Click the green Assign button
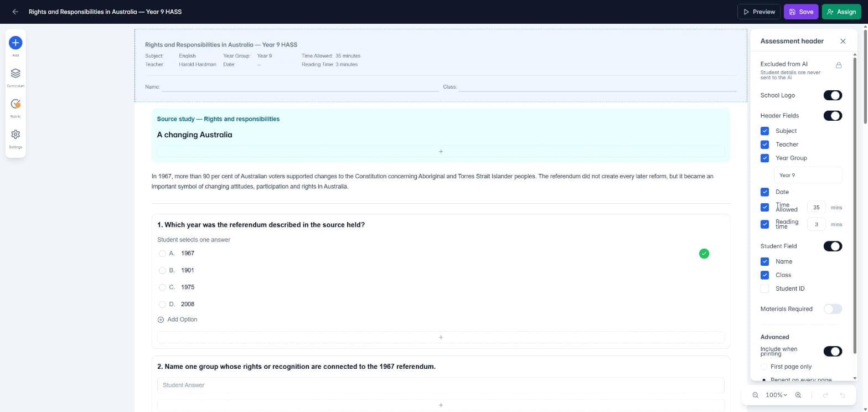The height and width of the screenshot is (412, 868). [x=841, y=12]
